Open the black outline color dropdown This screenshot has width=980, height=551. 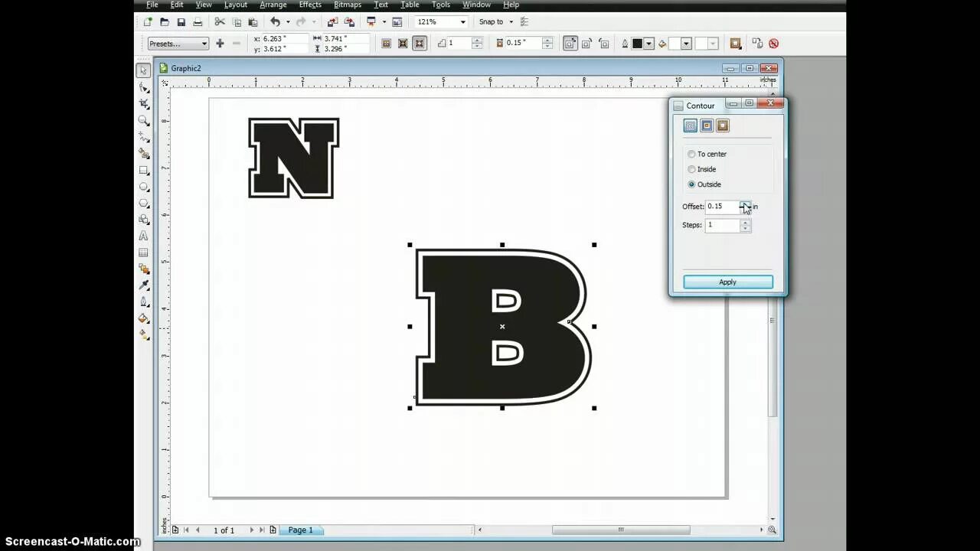tap(649, 44)
